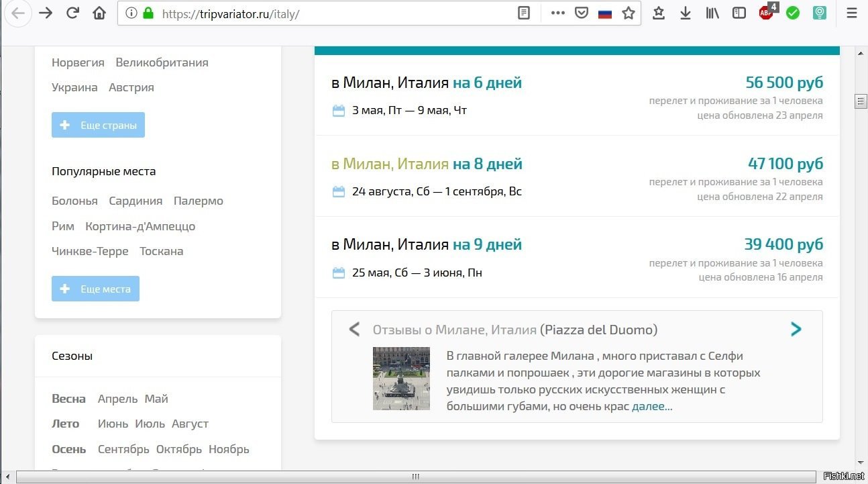Select Болонья in popular places

click(74, 201)
